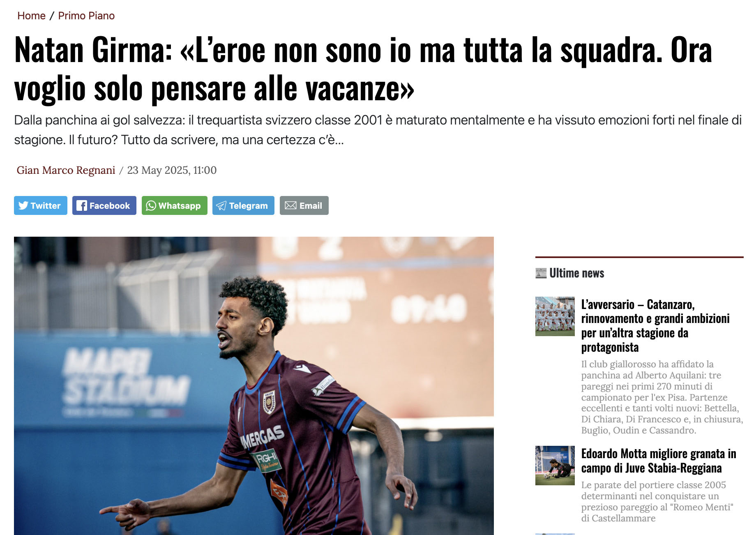Viewport: 756px width, 535px height.
Task: Click the Facebook logo icon
Action: coord(82,205)
